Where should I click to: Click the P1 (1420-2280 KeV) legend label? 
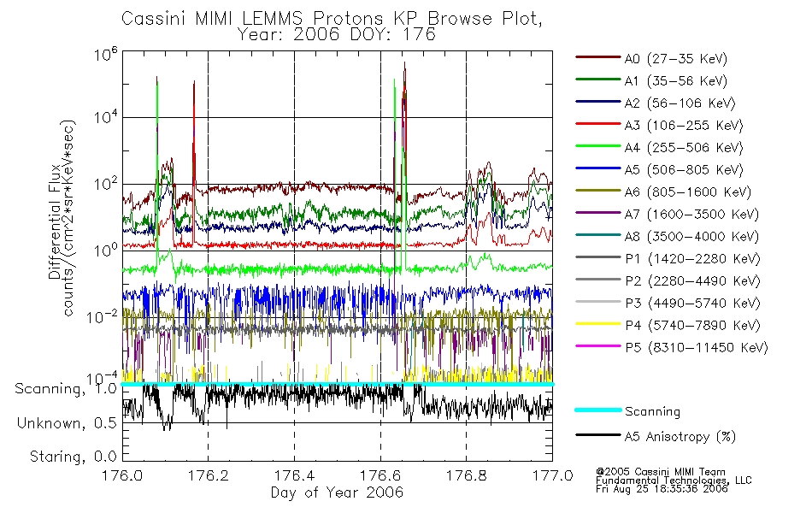pyautogui.click(x=692, y=258)
